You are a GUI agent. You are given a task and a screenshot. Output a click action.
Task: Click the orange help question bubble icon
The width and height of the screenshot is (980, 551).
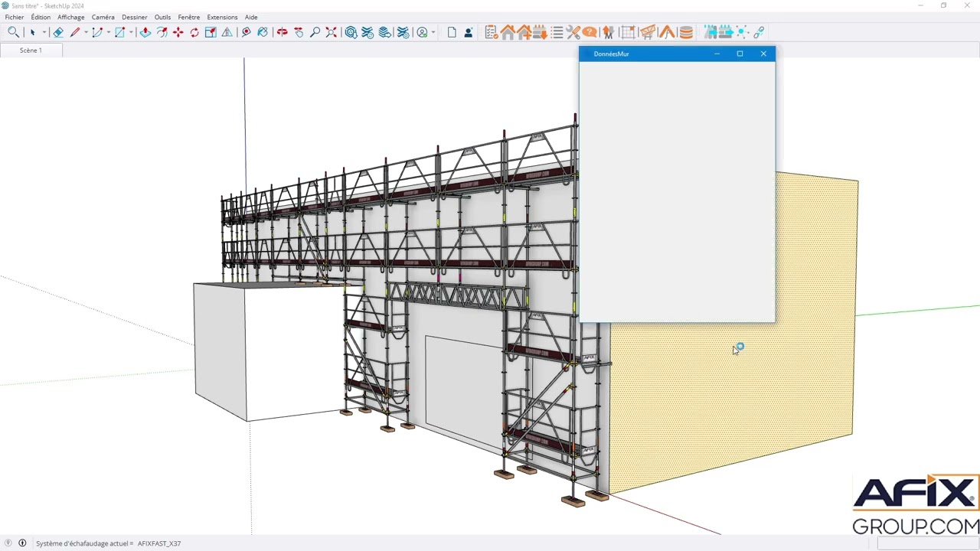coord(590,32)
